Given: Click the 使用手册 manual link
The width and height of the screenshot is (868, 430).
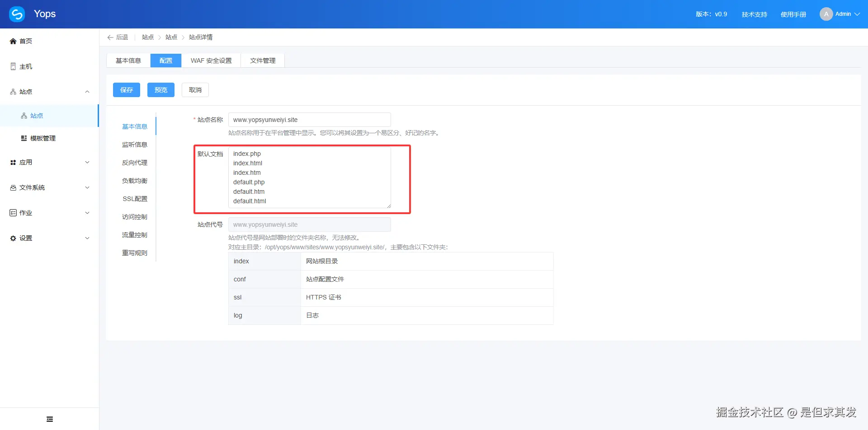Looking at the screenshot, I should (x=793, y=14).
